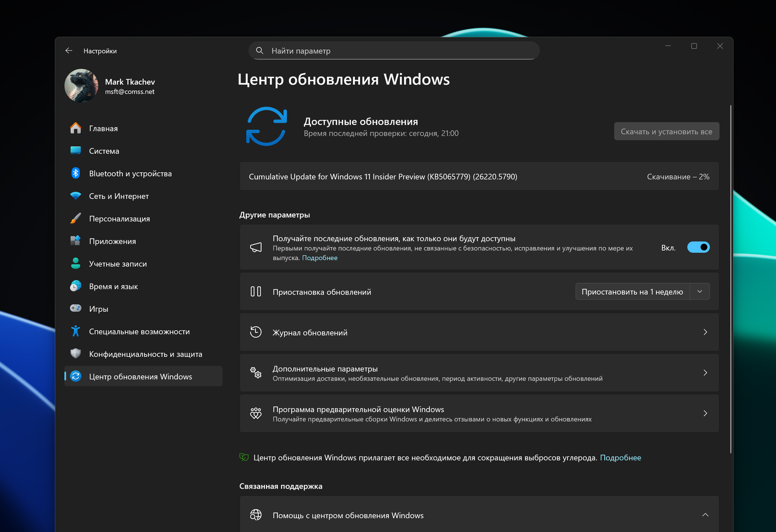
Task: Click the Найти параметр search field
Action: 394,51
